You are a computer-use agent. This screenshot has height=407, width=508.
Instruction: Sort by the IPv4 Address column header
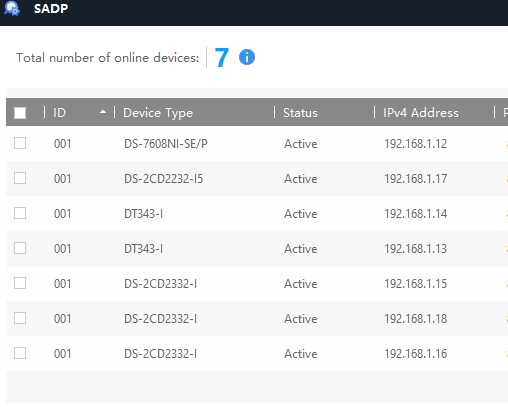(421, 113)
